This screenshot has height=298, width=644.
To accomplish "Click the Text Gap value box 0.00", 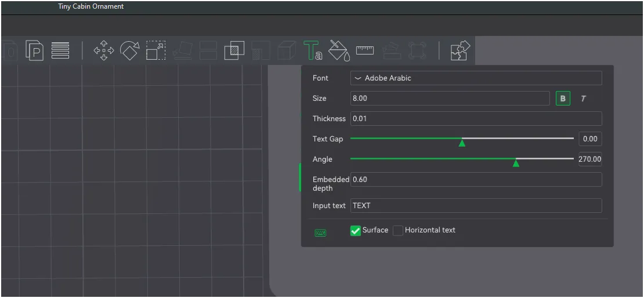I will (590, 139).
